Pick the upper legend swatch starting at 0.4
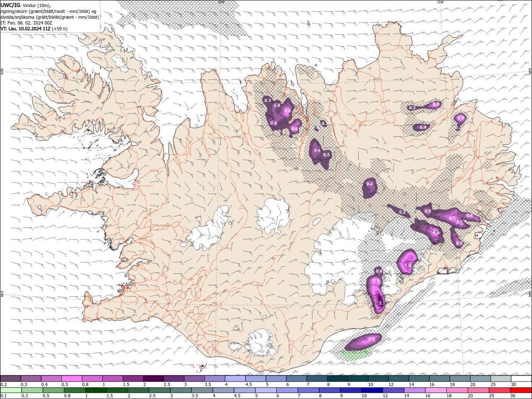The image size is (532, 399). 51,379
